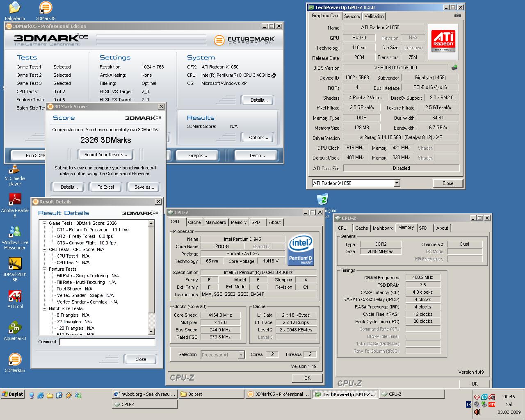The width and height of the screenshot is (525, 420).
Task: Open the 3DMark06 desktop icon
Action: 15,363
